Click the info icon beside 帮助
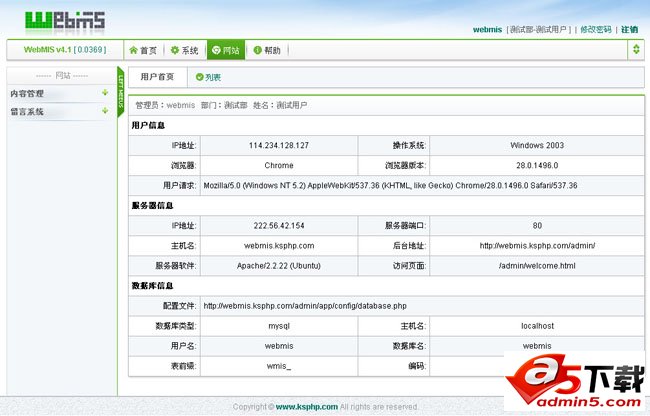The image size is (650, 416). click(x=257, y=50)
